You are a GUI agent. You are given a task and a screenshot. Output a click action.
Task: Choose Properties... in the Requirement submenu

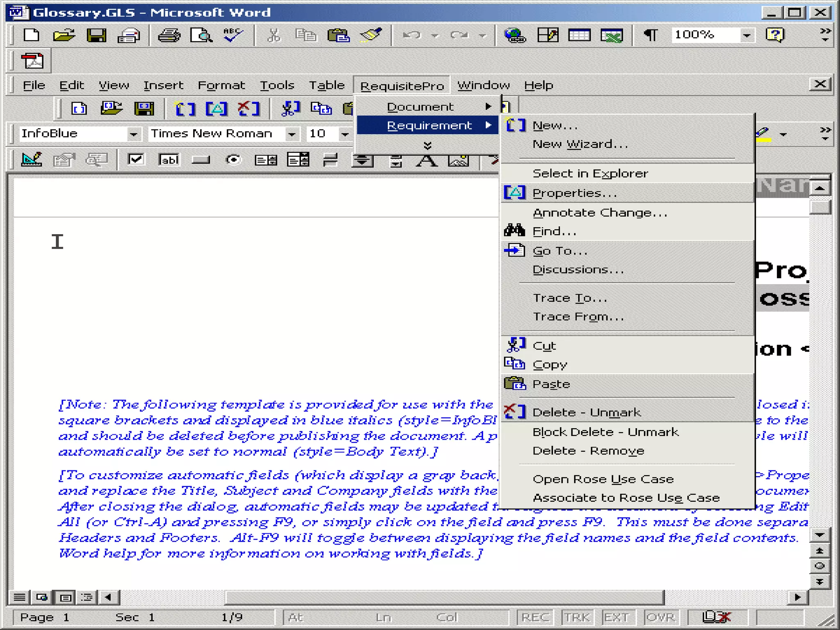click(x=574, y=193)
